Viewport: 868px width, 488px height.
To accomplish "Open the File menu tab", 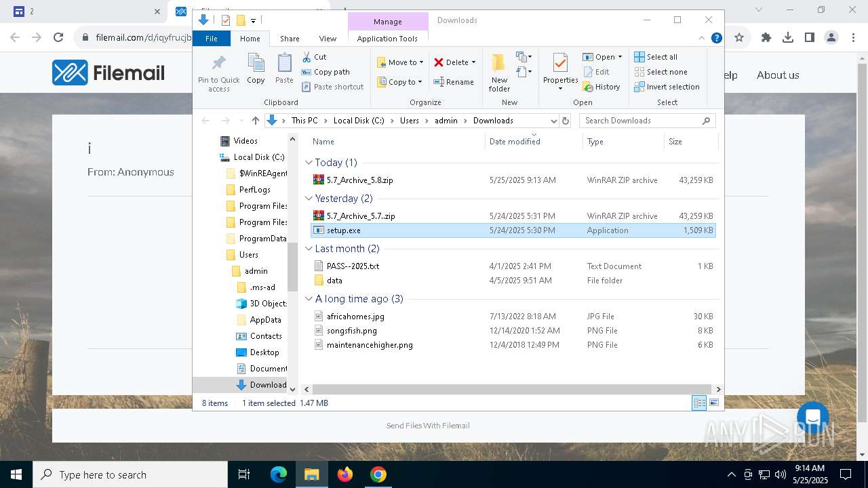I will pos(212,39).
